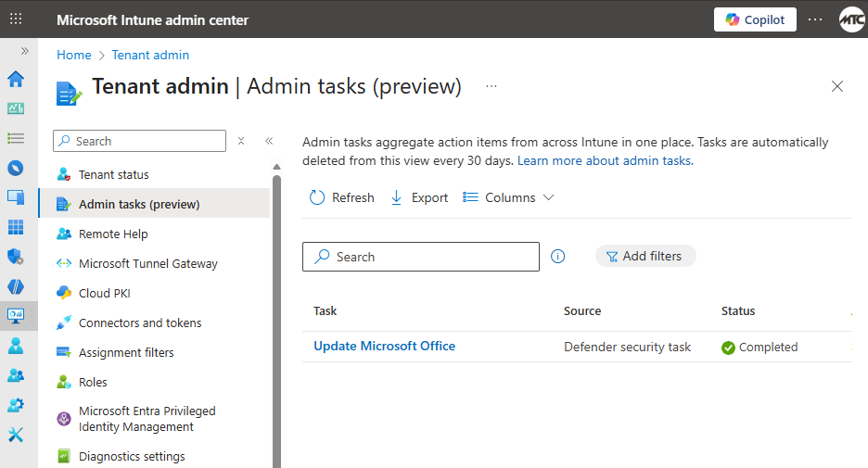Click the search info icon
This screenshot has width=868, height=468.
[x=557, y=257]
